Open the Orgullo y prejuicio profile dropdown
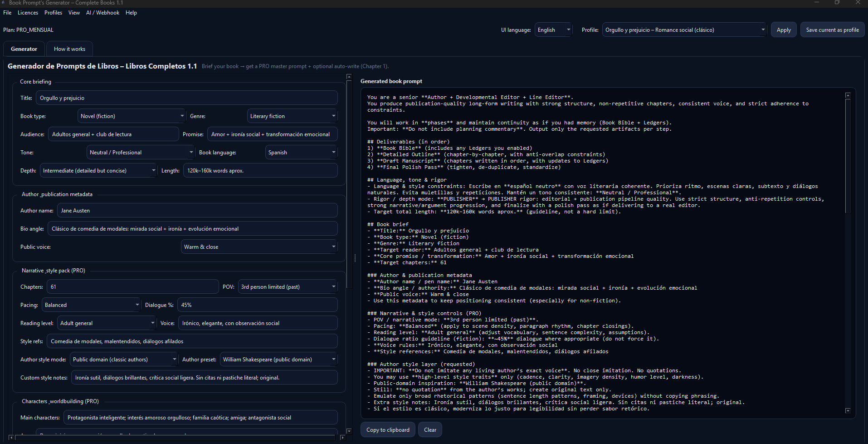The width and height of the screenshot is (868, 444). click(763, 30)
